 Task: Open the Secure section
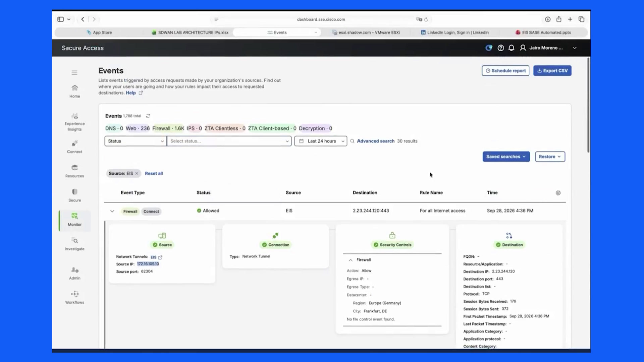(74, 196)
